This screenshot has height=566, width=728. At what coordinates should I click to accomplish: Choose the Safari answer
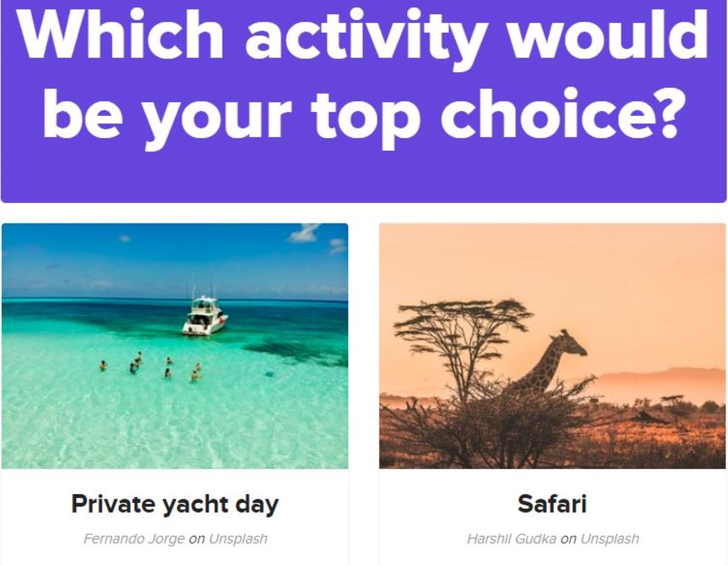pos(552,394)
